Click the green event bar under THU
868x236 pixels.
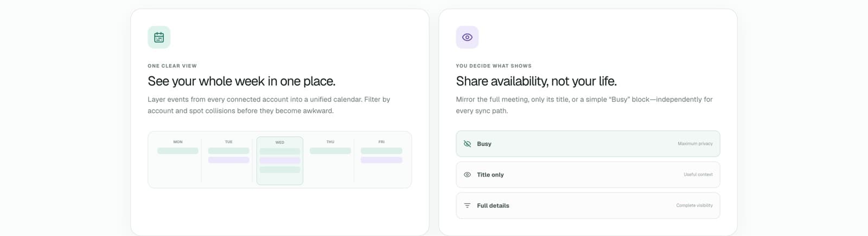point(330,151)
